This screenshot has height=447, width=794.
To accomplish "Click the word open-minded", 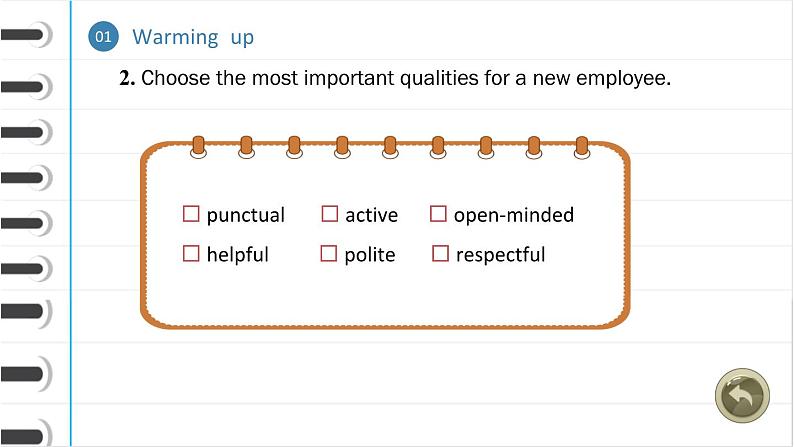I will (x=513, y=216).
